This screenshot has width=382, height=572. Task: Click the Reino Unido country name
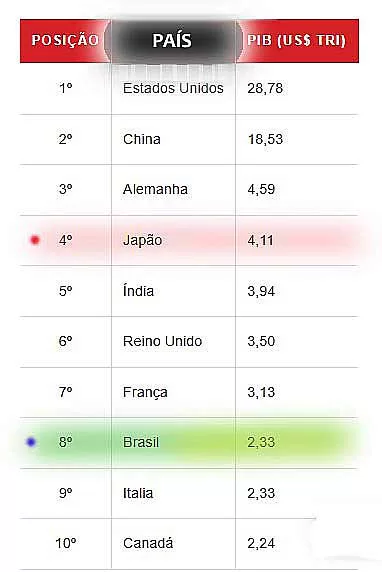[x=162, y=341]
